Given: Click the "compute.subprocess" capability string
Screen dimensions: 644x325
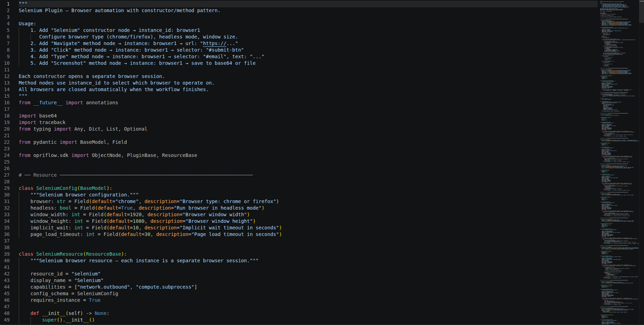Looking at the screenshot, I should [x=165, y=287].
